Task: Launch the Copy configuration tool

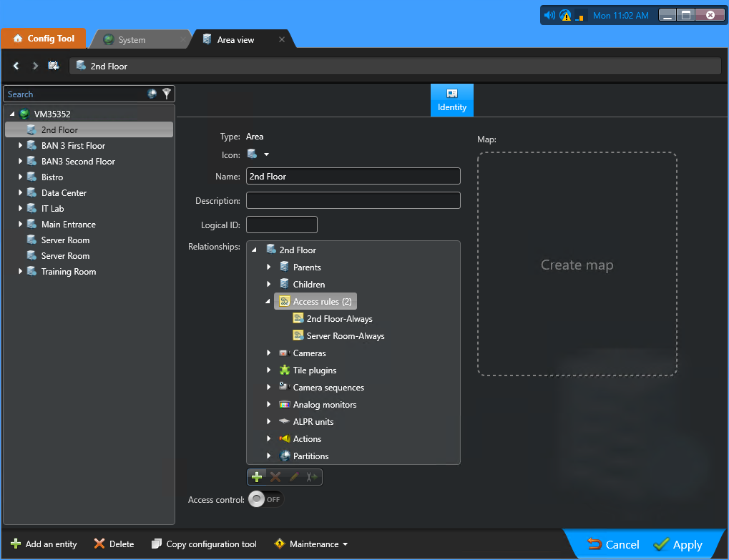Action: click(x=203, y=544)
